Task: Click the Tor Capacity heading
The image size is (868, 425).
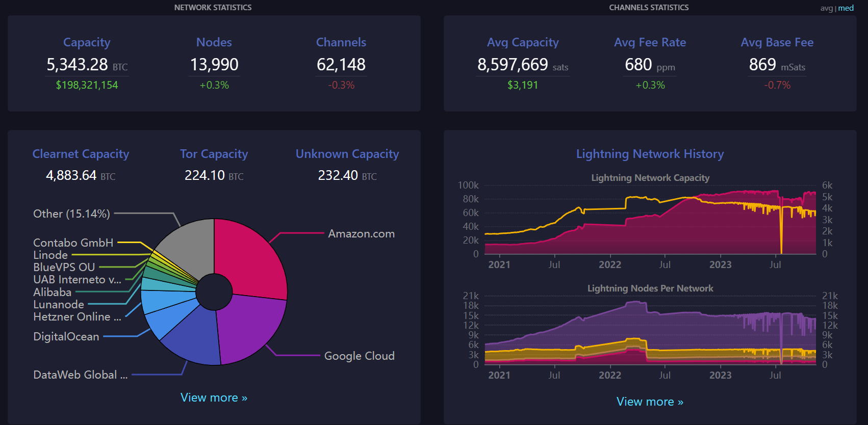Action: pyautogui.click(x=214, y=154)
